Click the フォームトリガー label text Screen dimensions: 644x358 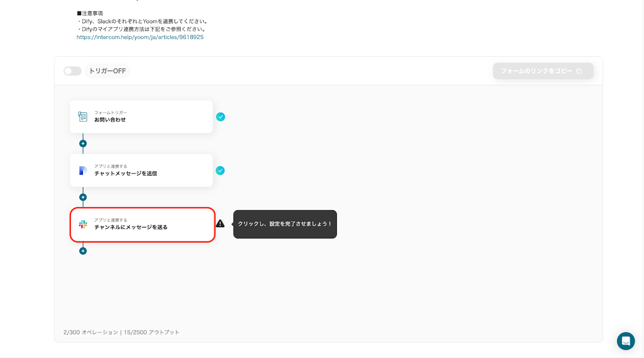[x=111, y=113]
